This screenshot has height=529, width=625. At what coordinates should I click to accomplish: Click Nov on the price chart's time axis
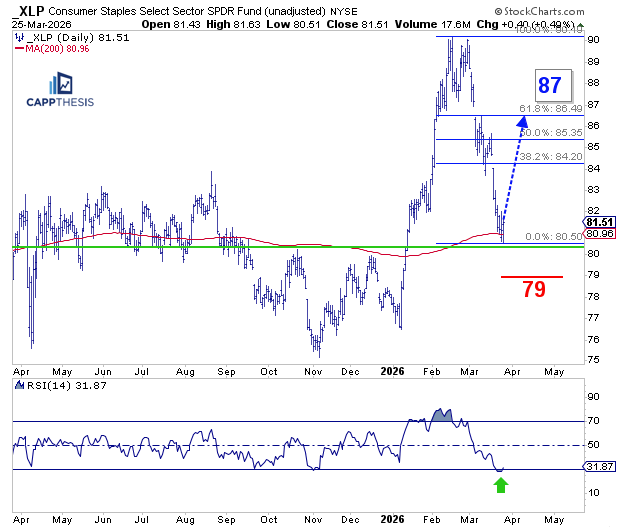tap(313, 372)
